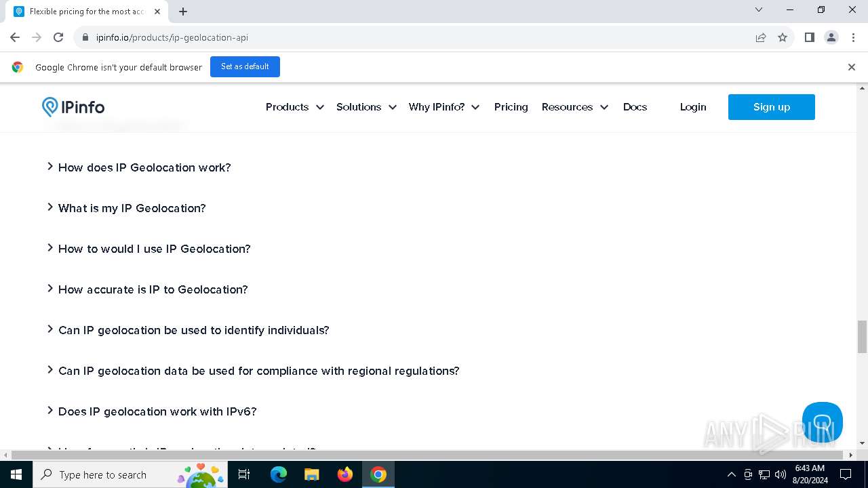Screen dimensions: 868x488
Task: Open the Windows notification center
Action: (x=846, y=474)
